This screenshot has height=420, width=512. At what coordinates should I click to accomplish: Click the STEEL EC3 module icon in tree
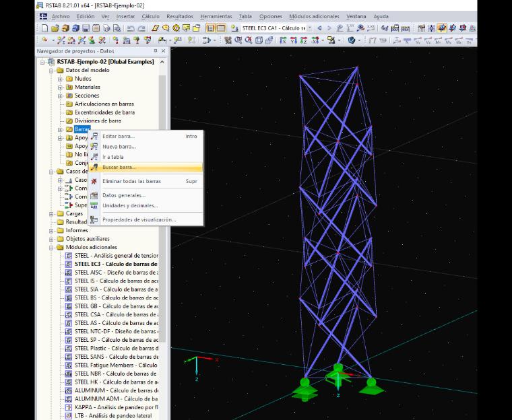pyautogui.click(x=69, y=264)
